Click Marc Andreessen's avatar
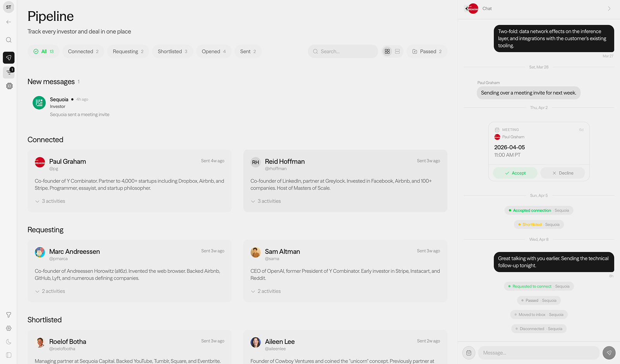The height and width of the screenshot is (364, 620). [x=40, y=252]
